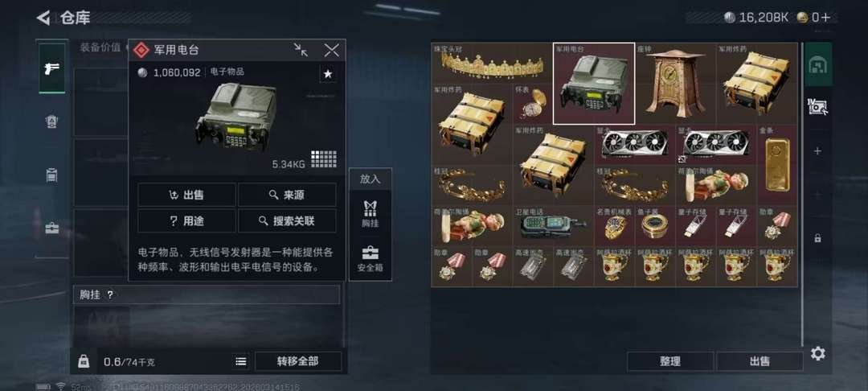Image resolution: width=868 pixels, height=391 pixels.
Task: Select the pistol weapons tab in sidebar
Action: (x=52, y=68)
